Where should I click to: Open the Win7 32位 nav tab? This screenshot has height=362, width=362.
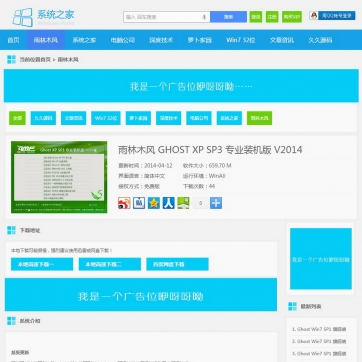point(240,40)
